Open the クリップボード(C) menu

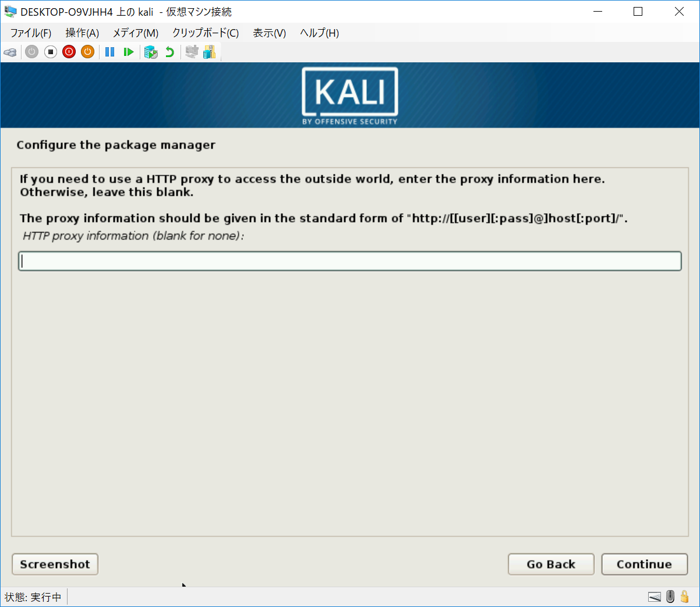coord(205,33)
